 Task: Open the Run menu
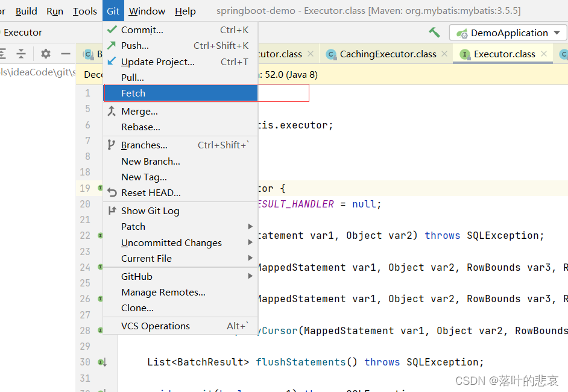coord(55,11)
